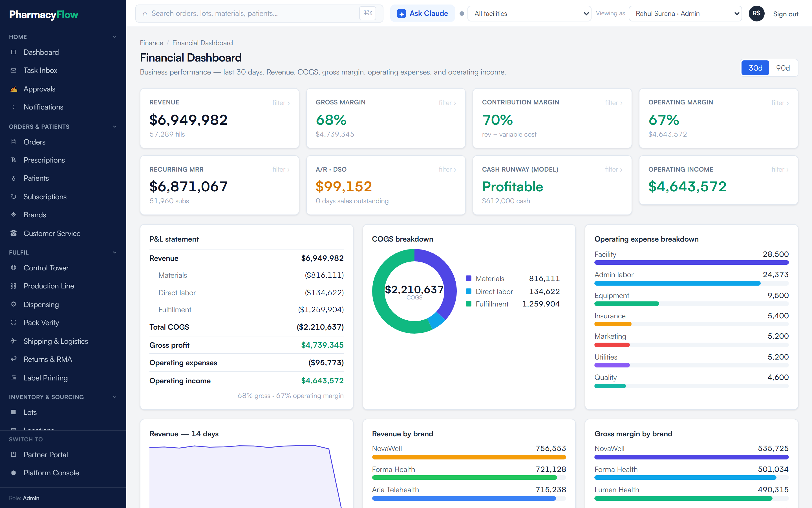Click the Subscriptions refresh icon
812x508 pixels.
pos(14,196)
